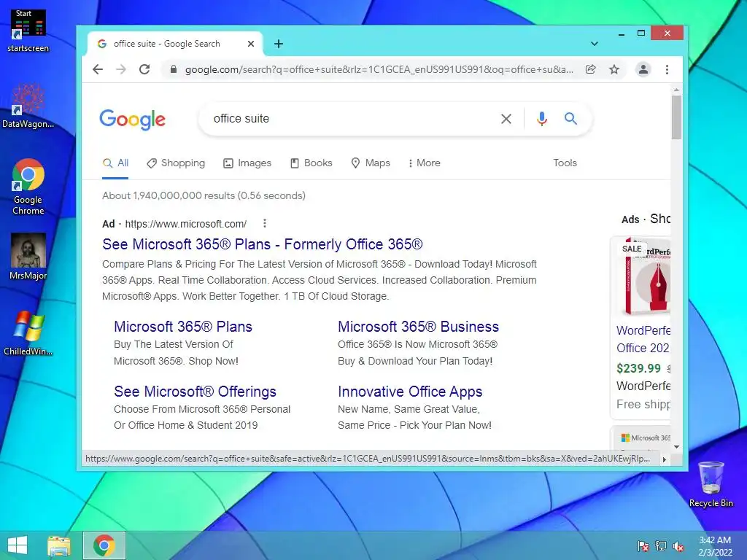Viewport: 747px width, 560px height.
Task: Click the network tray icon
Action: pos(661,546)
